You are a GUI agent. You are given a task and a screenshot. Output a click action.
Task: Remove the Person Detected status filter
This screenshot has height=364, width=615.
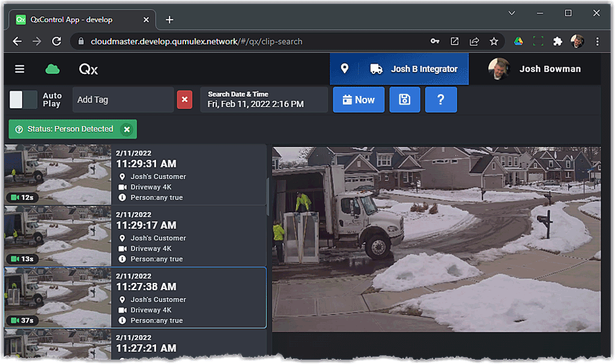[x=126, y=129]
